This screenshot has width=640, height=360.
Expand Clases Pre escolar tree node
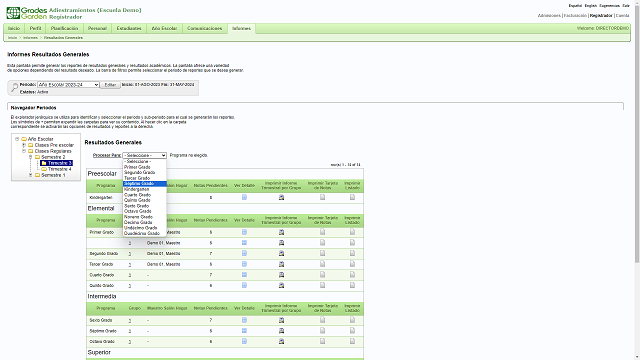[24, 145]
